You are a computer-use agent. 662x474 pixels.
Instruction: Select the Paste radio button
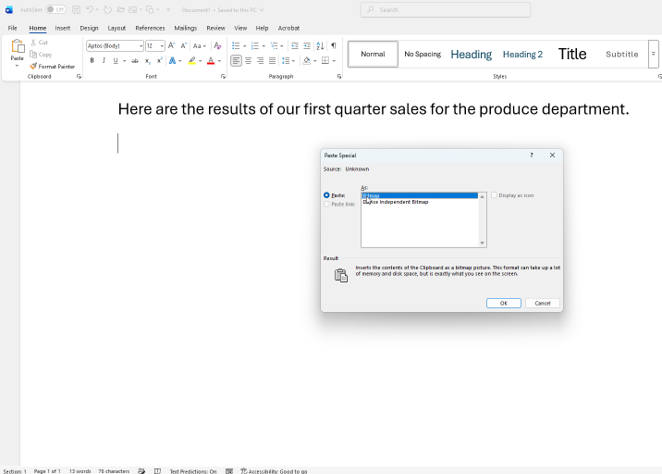pos(326,195)
